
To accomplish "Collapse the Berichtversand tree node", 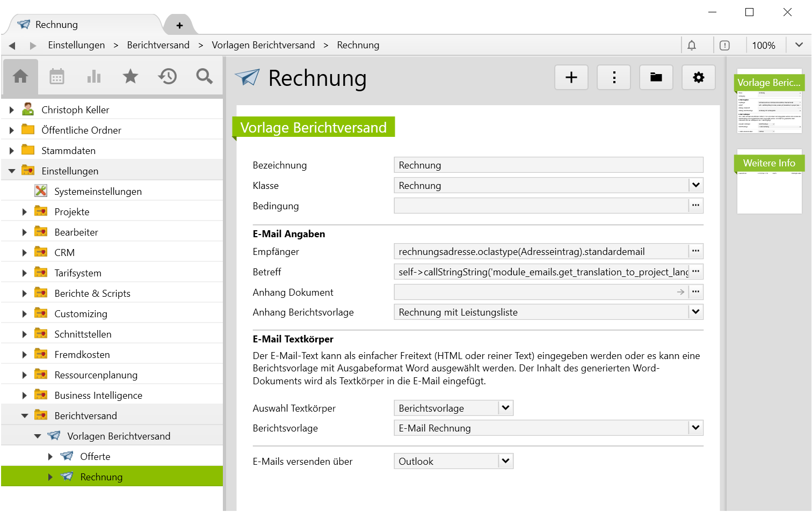I will coord(25,416).
